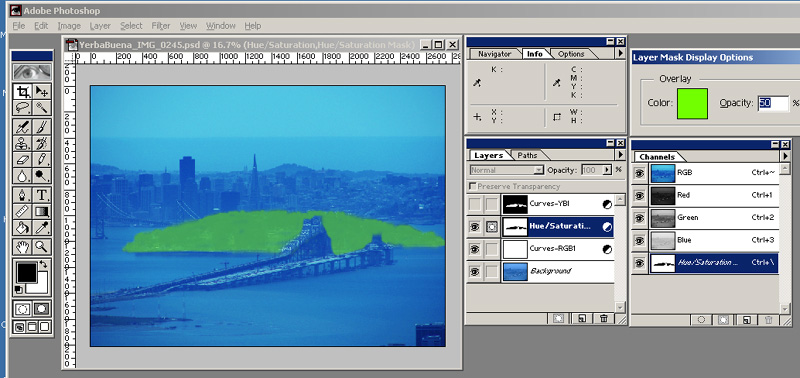Screen dimensions: 800x378
Task: Hide the Background layer eye icon
Action: (x=474, y=272)
